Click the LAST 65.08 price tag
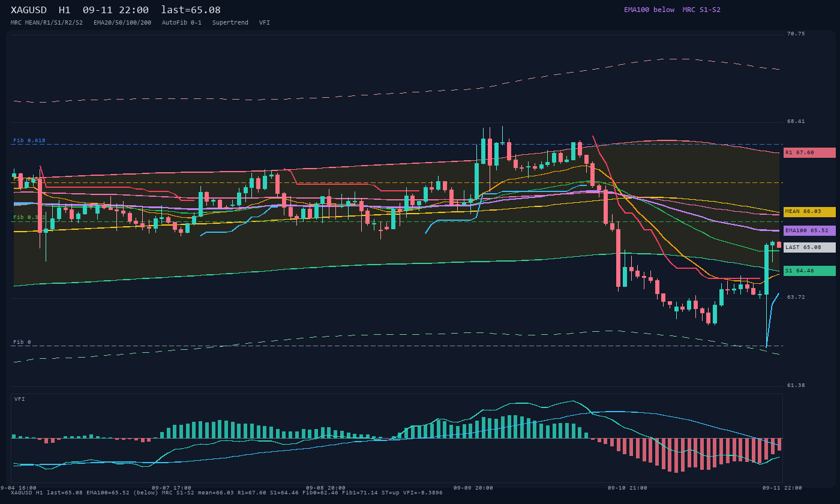The height and width of the screenshot is (504, 840). (809, 247)
